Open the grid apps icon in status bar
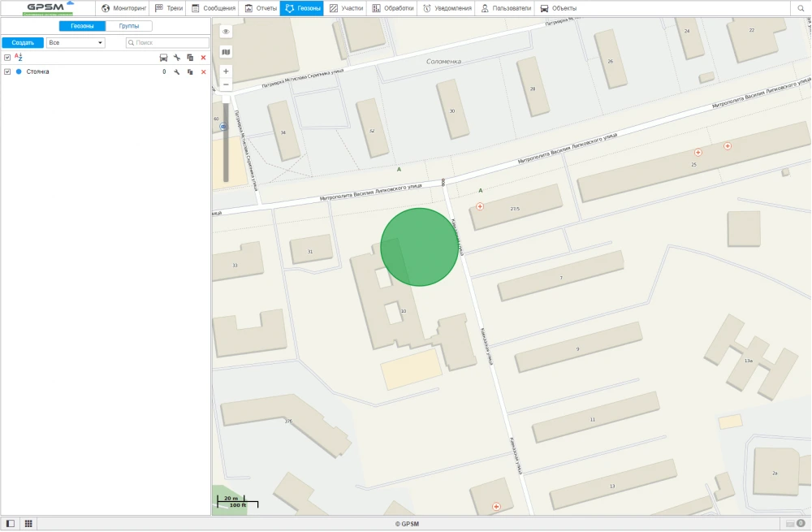This screenshot has height=532, width=812. (28, 524)
